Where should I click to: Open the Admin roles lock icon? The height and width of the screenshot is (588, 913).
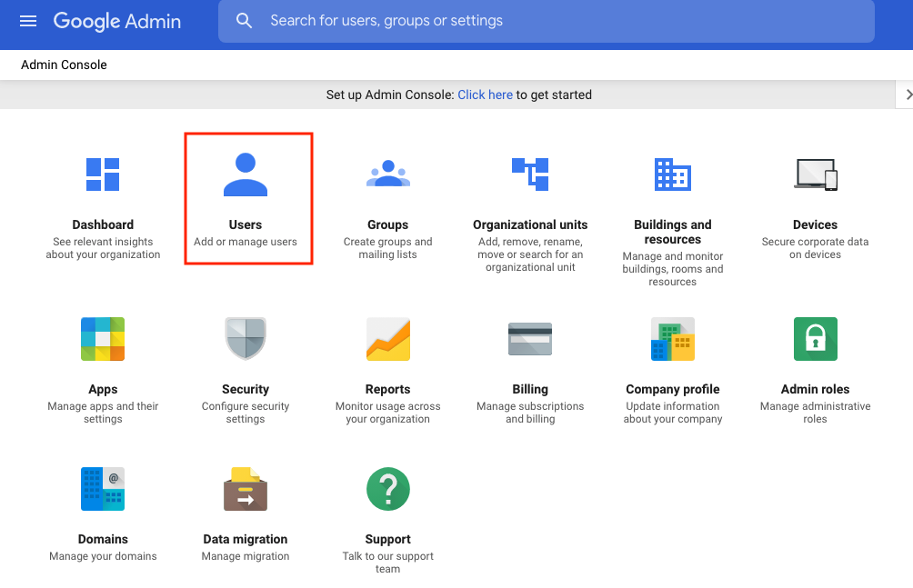click(x=815, y=339)
